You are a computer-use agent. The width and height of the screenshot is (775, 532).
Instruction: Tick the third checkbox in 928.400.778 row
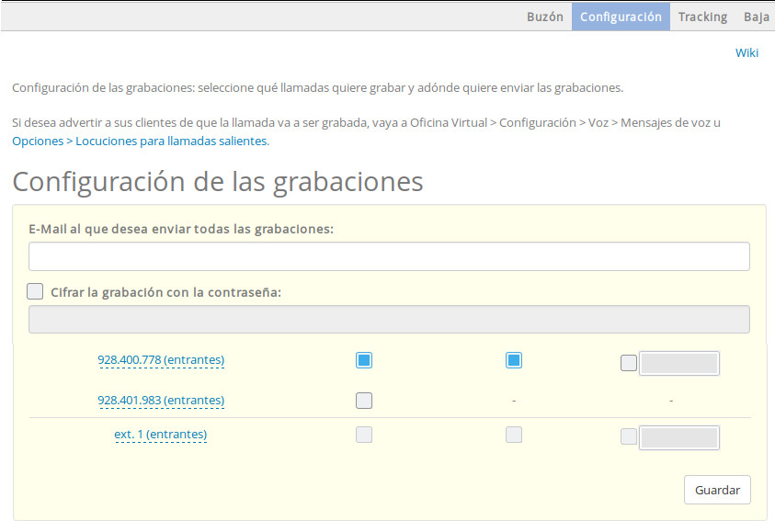[629, 363]
